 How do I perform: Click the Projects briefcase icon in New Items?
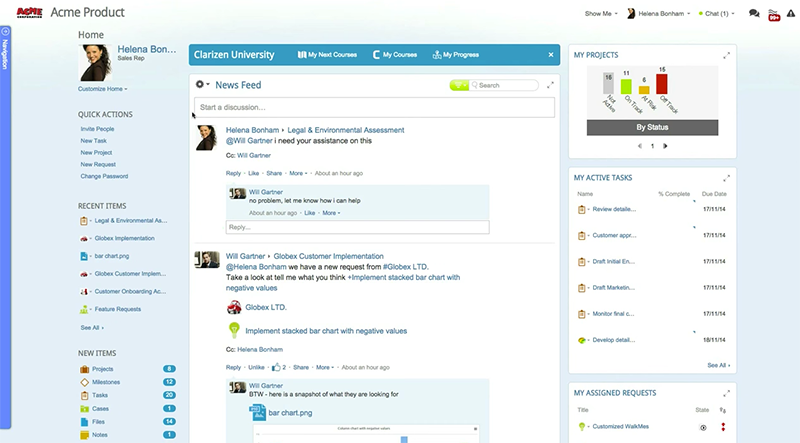coord(84,369)
